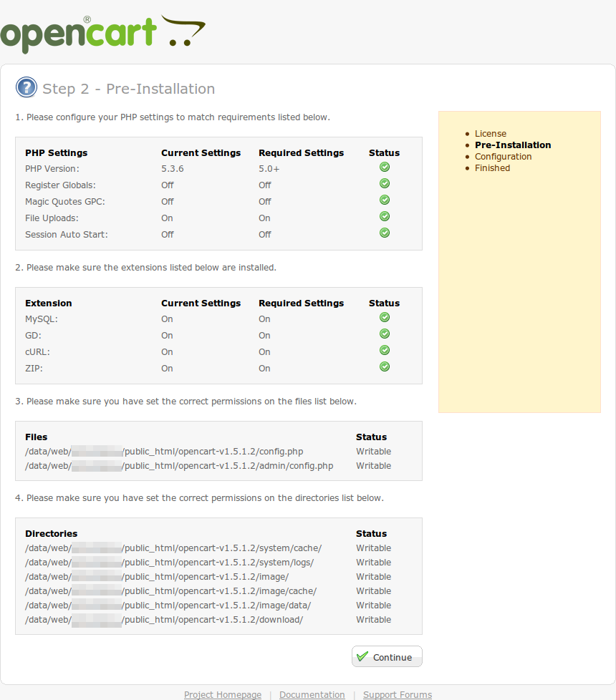616x700 pixels.
Task: Open the Support Forums link
Action: [398, 695]
